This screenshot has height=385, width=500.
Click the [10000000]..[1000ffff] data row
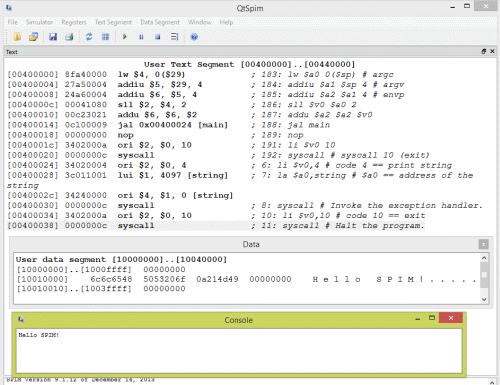101,269
